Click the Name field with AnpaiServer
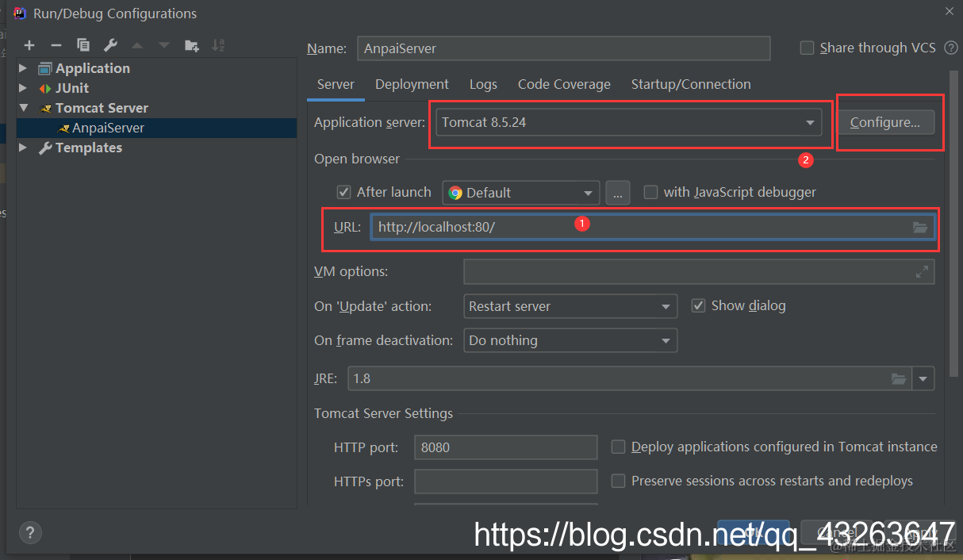The height and width of the screenshot is (560, 963). click(564, 48)
